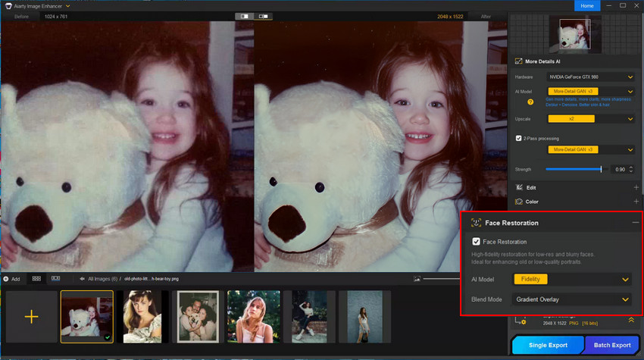This screenshot has height=360, width=644.
Task: Select the dark-haired woman portrait thumbnail
Action: tap(142, 317)
